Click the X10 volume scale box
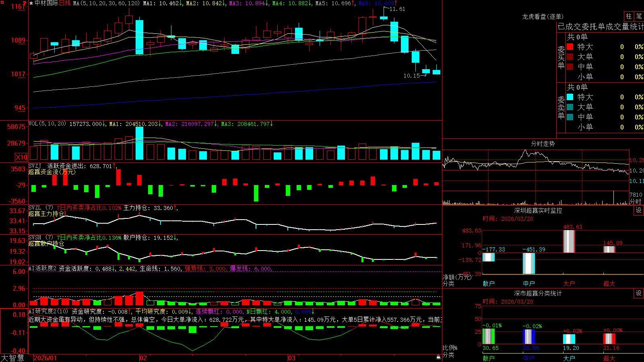The height and width of the screenshot is (362, 644). (21, 157)
